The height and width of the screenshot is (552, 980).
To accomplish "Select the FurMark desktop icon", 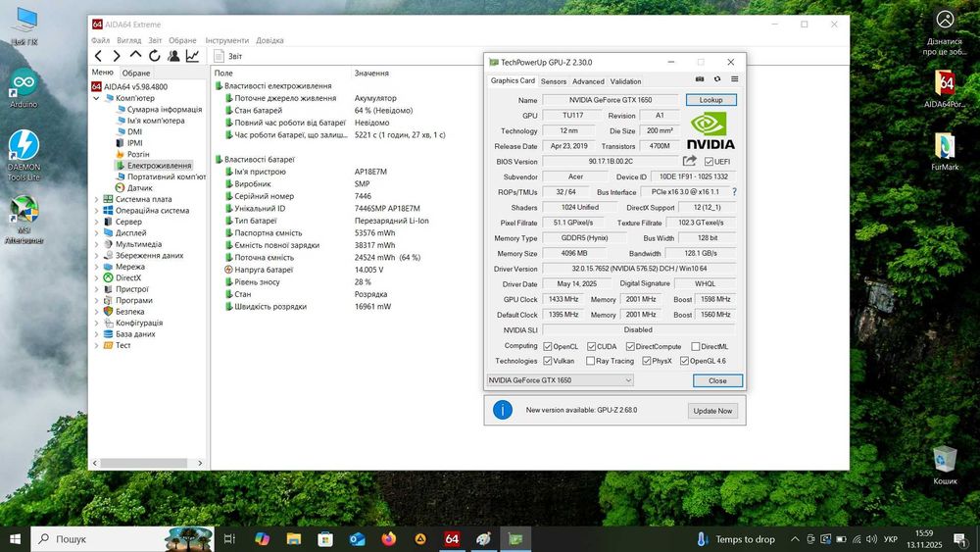I will click(x=945, y=151).
